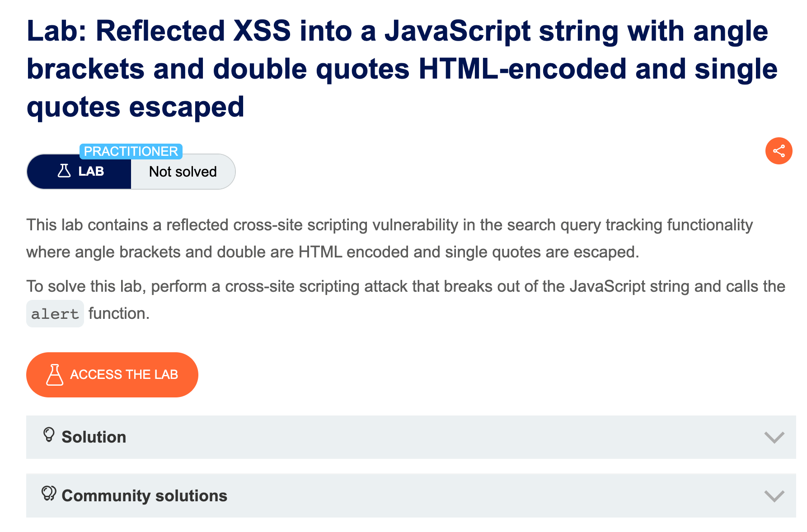Open the Community solutions section
Image resolution: width=807 pixels, height=532 pixels.
click(x=411, y=495)
